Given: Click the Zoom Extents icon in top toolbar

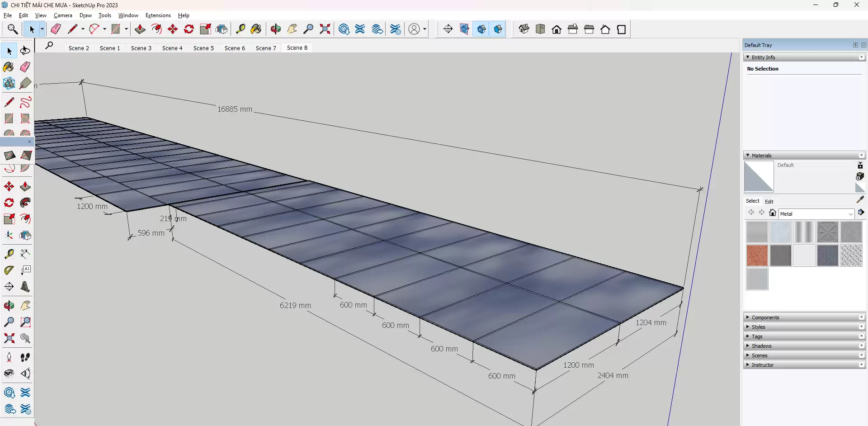Looking at the screenshot, I should pos(325,29).
